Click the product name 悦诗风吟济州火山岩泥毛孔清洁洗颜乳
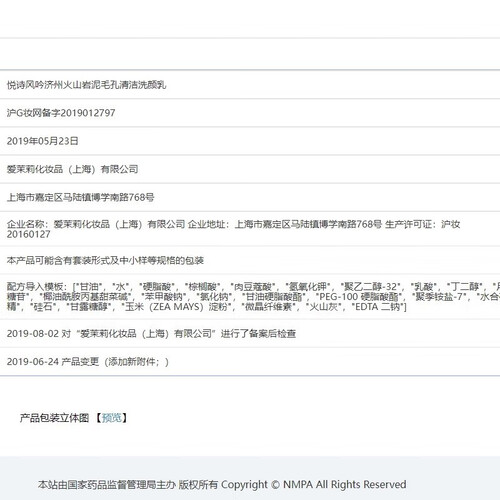This screenshot has width=500, height=500. click(x=86, y=85)
